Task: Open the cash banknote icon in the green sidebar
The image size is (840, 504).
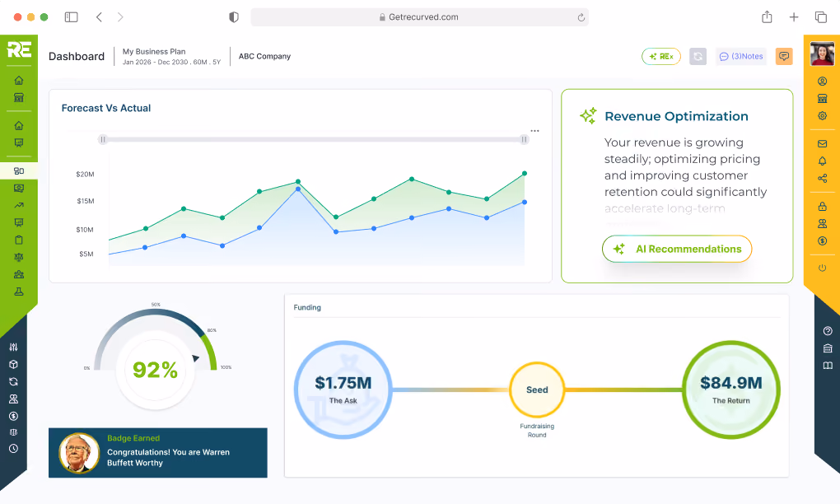Action: point(19,188)
